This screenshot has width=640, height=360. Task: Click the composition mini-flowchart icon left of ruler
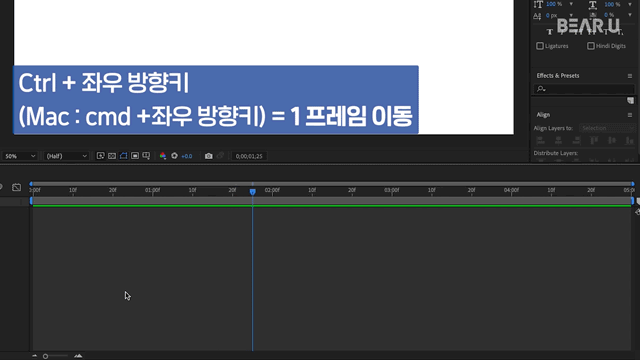pos(16,187)
